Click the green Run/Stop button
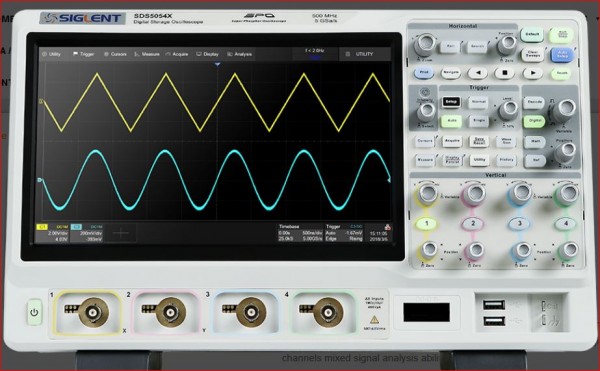 tap(561, 35)
